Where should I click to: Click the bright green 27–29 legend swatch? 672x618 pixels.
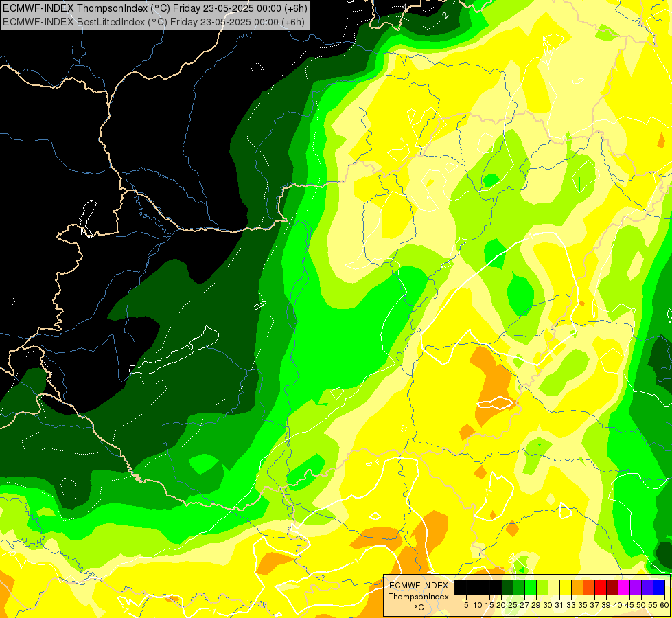coord(531,587)
